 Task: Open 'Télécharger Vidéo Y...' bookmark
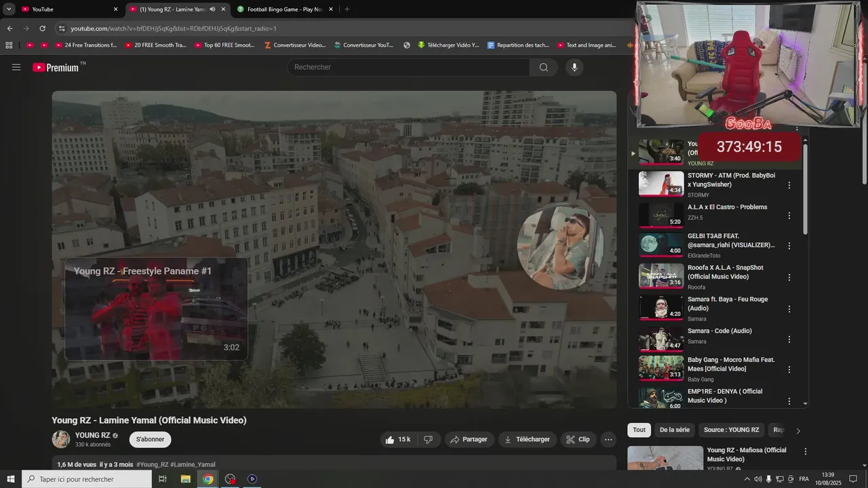coord(448,45)
